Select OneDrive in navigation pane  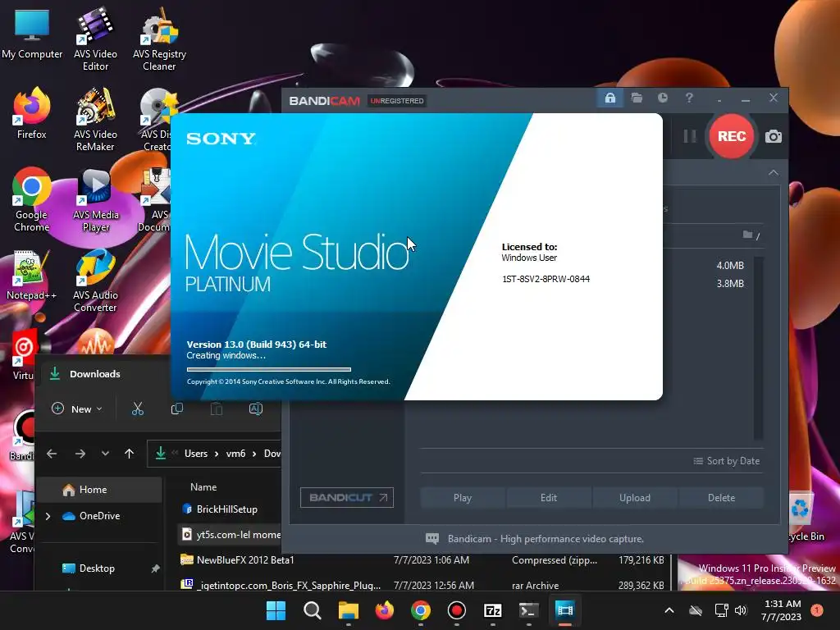tap(99, 516)
